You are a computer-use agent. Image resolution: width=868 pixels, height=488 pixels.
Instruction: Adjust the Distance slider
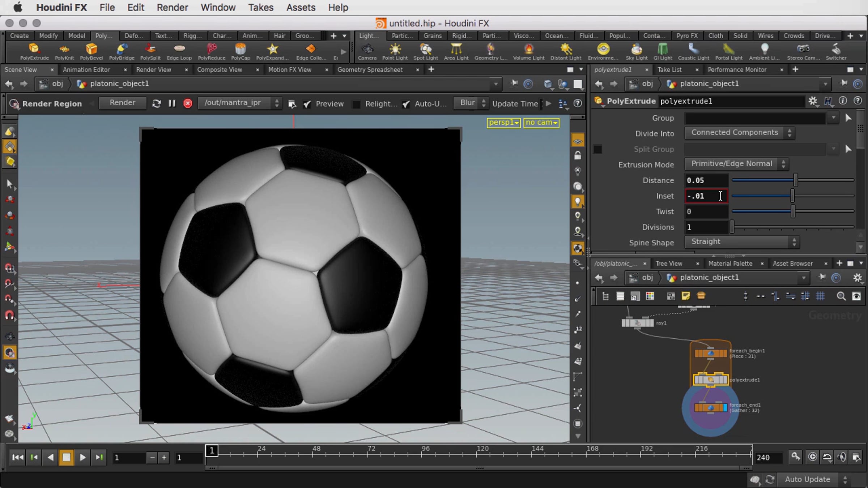(793, 180)
